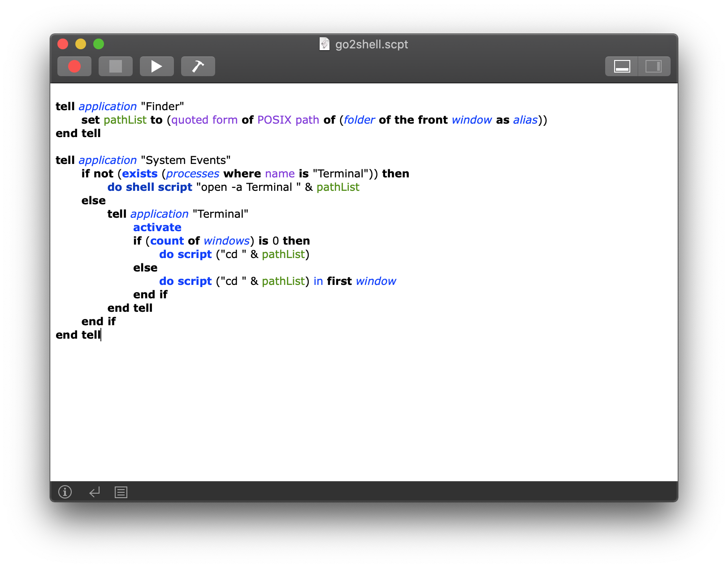This screenshot has width=728, height=568.
Task: Click the do script command text
Action: (185, 254)
